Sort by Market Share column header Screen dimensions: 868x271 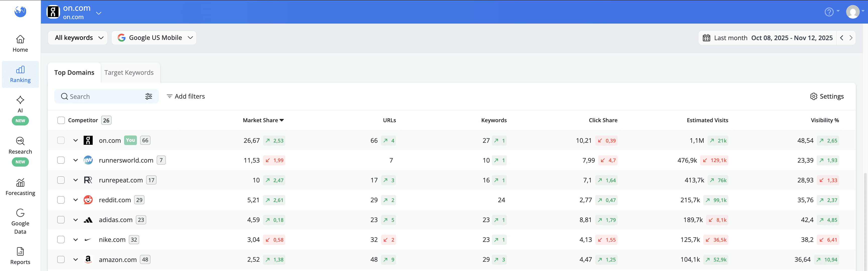tap(263, 120)
